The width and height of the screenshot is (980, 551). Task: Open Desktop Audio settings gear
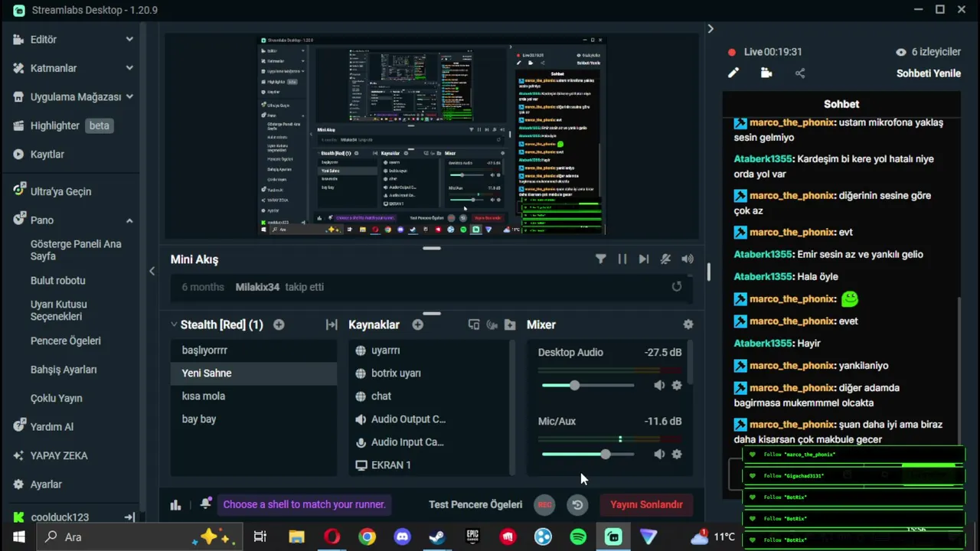[x=677, y=386]
